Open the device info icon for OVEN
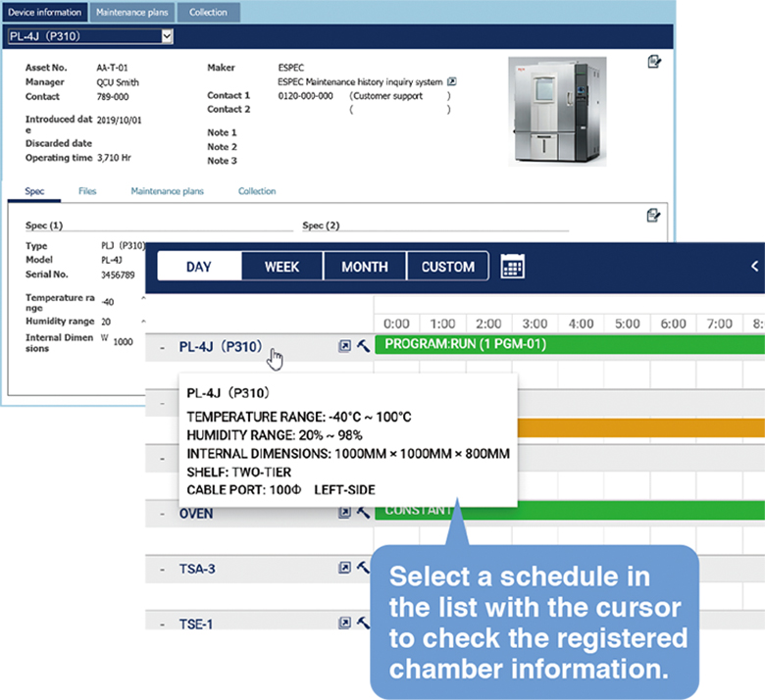765x700 pixels. tap(344, 512)
